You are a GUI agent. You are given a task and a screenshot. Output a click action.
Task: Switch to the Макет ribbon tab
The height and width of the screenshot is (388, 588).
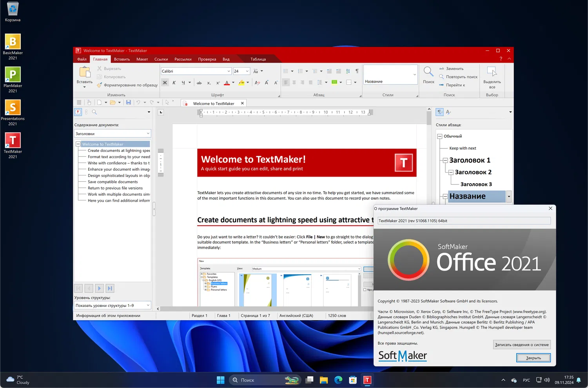click(142, 59)
